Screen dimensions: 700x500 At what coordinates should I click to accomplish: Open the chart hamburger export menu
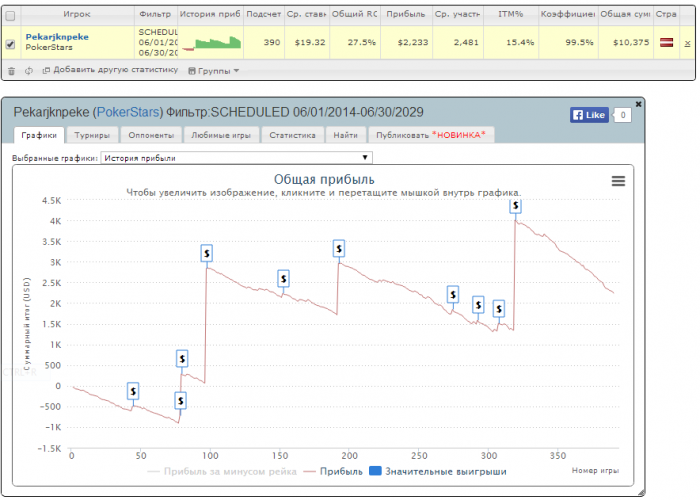pos(618,181)
